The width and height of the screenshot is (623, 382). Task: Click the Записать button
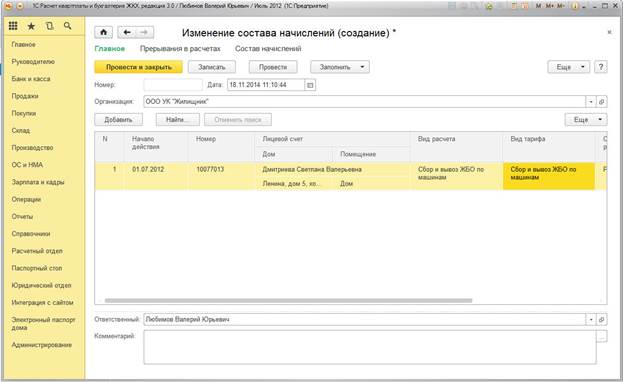point(212,67)
